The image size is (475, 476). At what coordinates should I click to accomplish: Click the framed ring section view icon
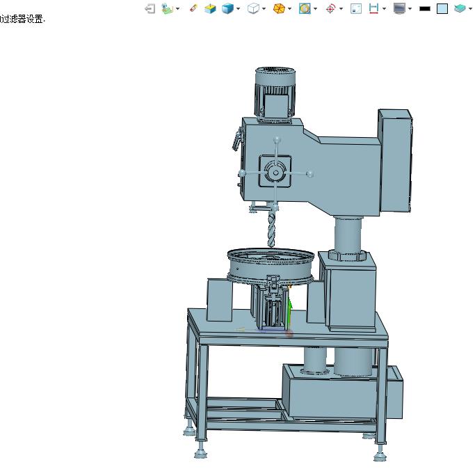click(305, 8)
